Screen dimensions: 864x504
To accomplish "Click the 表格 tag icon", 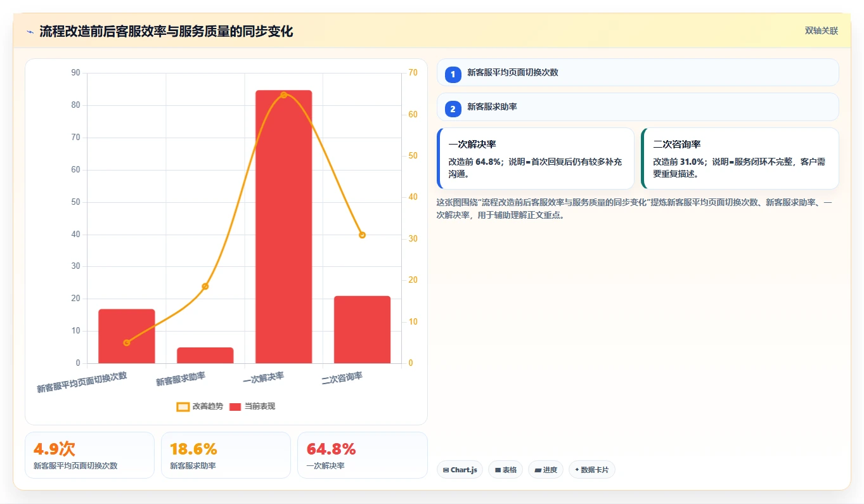I will (498, 470).
